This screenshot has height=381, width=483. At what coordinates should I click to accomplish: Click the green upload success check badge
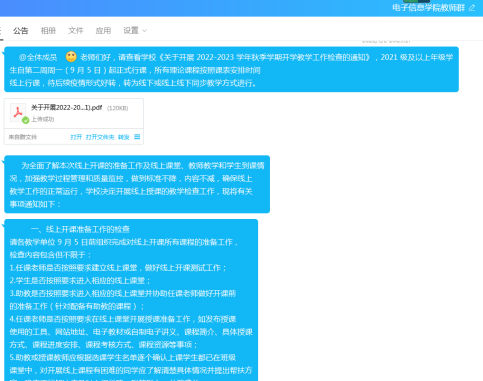click(x=25, y=120)
